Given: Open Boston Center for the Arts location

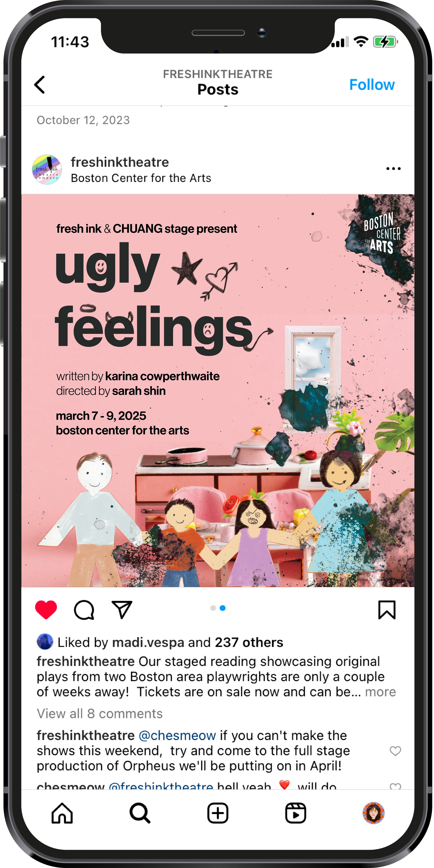Looking at the screenshot, I should (141, 179).
